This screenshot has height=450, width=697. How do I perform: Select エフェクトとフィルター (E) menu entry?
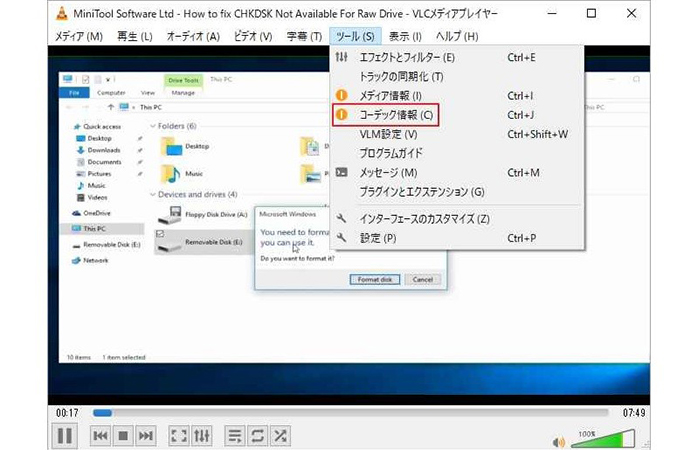(x=457, y=57)
